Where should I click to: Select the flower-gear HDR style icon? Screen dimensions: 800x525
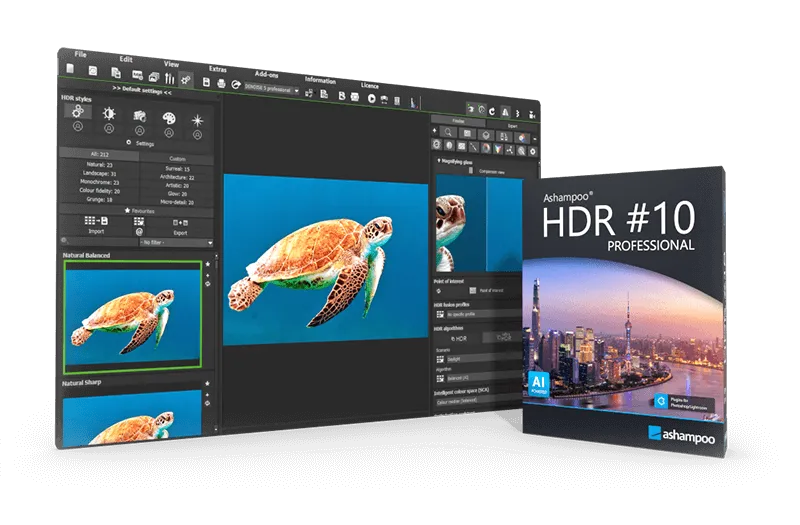click(x=78, y=111)
